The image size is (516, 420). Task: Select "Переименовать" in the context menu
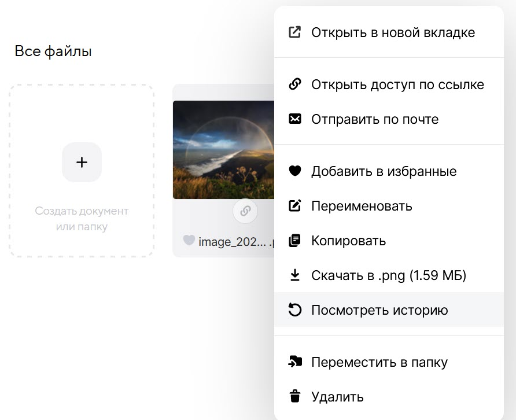[362, 206]
